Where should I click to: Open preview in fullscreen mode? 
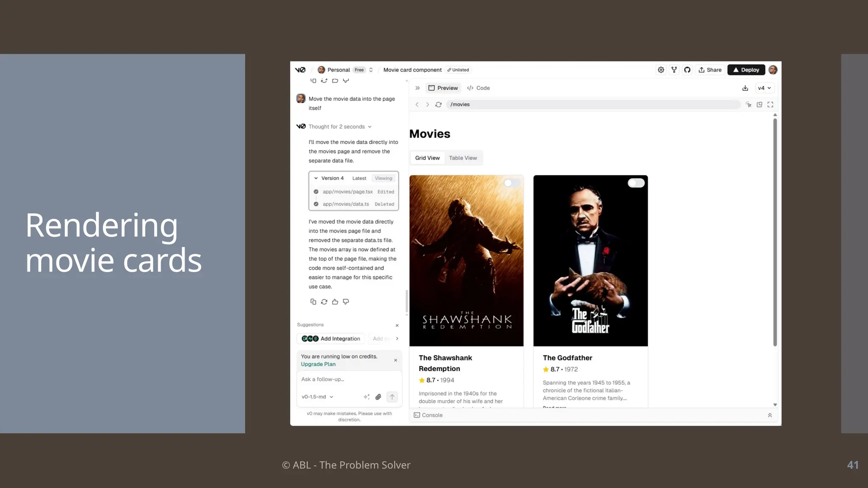[x=770, y=105]
